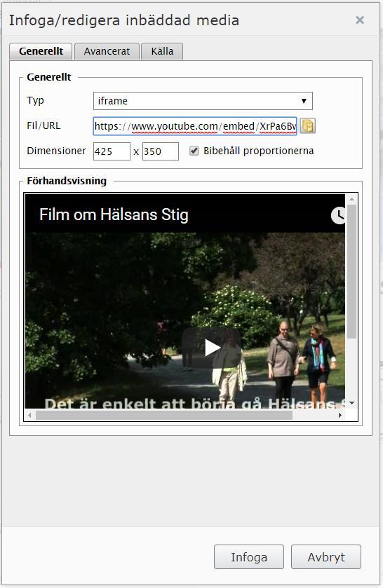The height and width of the screenshot is (588, 383).
Task: Click the preview scroll up arrow
Action: [351, 199]
